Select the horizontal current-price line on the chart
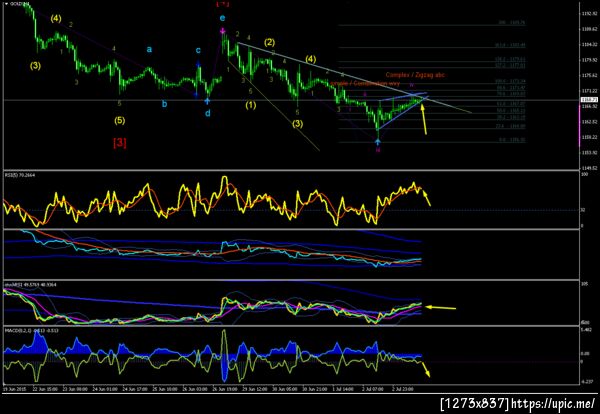This screenshot has height=414, width=600. coord(291,100)
